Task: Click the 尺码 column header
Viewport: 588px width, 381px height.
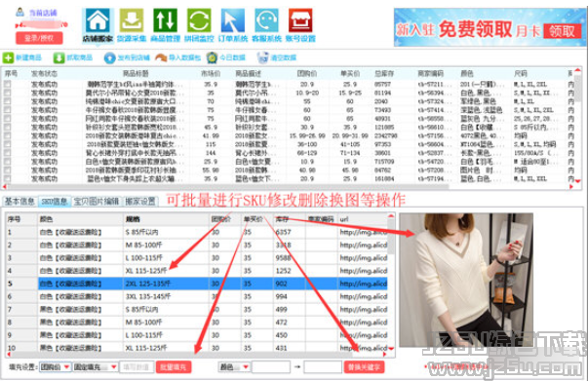Action: [521, 73]
